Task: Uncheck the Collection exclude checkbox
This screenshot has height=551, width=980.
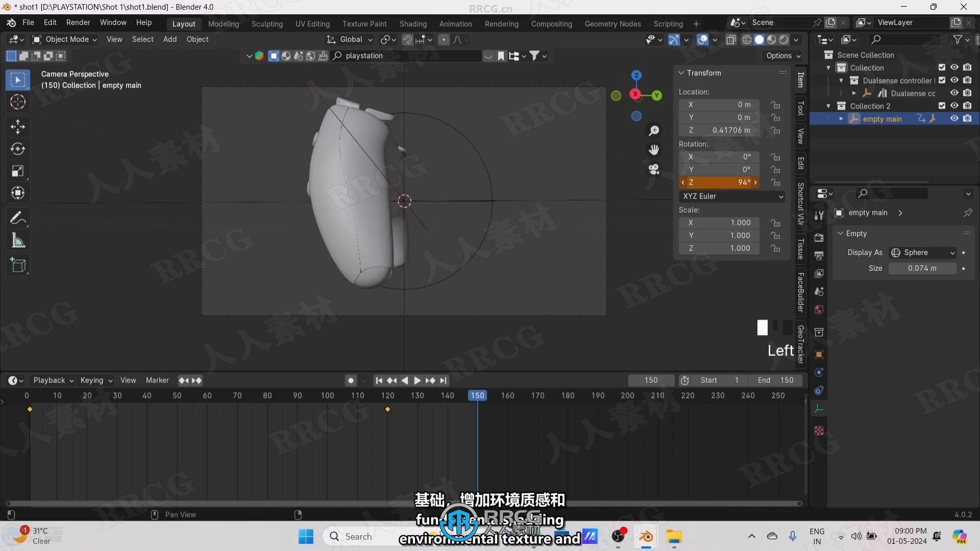Action: 942,67
